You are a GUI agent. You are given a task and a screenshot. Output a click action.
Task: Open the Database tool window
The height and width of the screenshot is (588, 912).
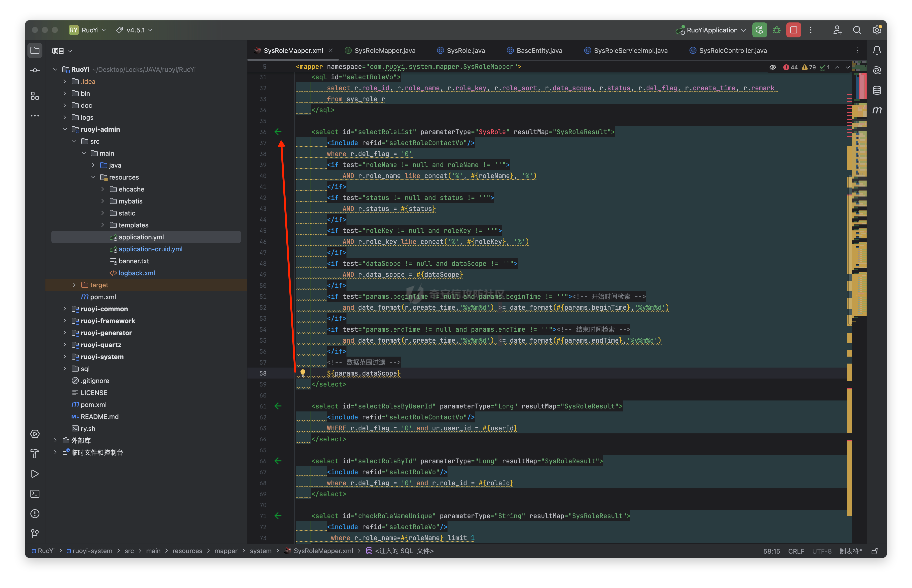[x=877, y=91]
